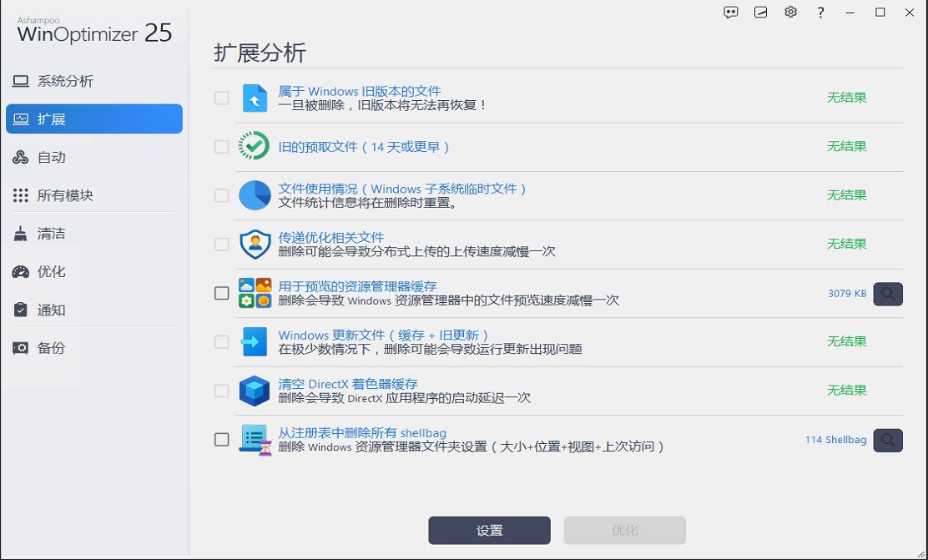Click the clipboard icon beside 通知
This screenshot has width=928, height=560.
21,310
